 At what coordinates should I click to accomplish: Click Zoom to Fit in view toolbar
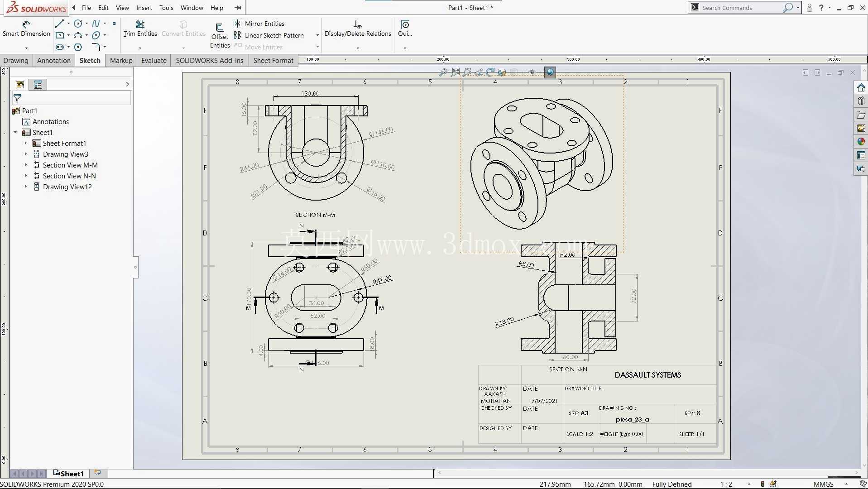443,72
